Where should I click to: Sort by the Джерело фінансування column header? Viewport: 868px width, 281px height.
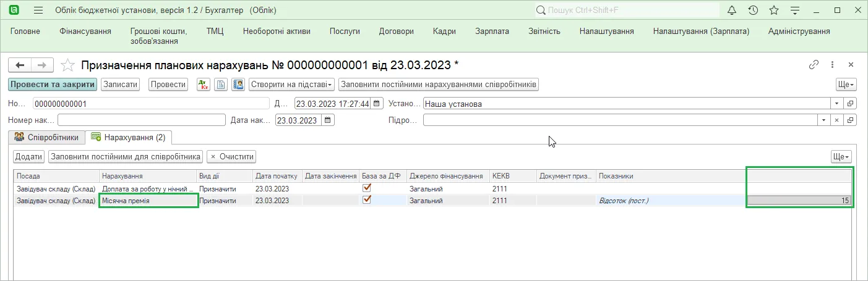(x=449, y=176)
